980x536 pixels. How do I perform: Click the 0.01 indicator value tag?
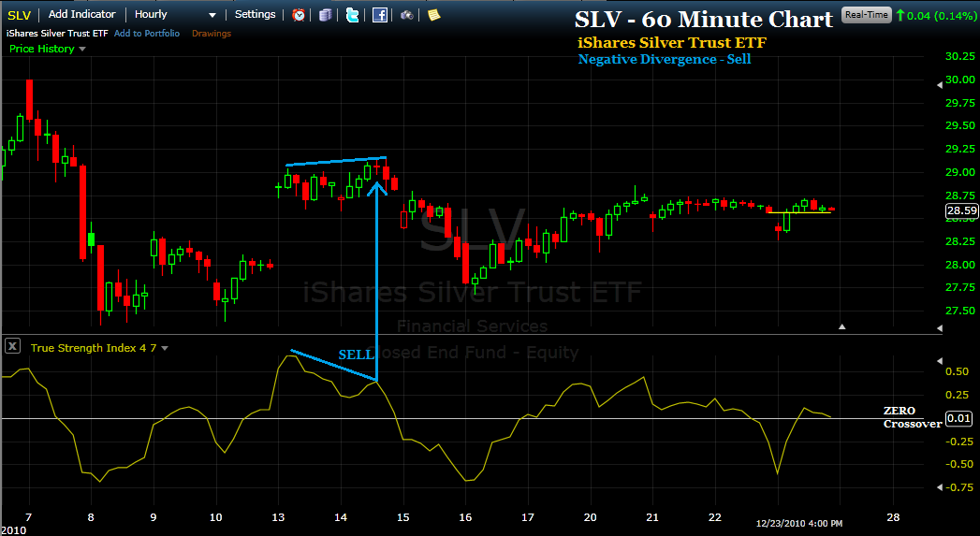(958, 418)
